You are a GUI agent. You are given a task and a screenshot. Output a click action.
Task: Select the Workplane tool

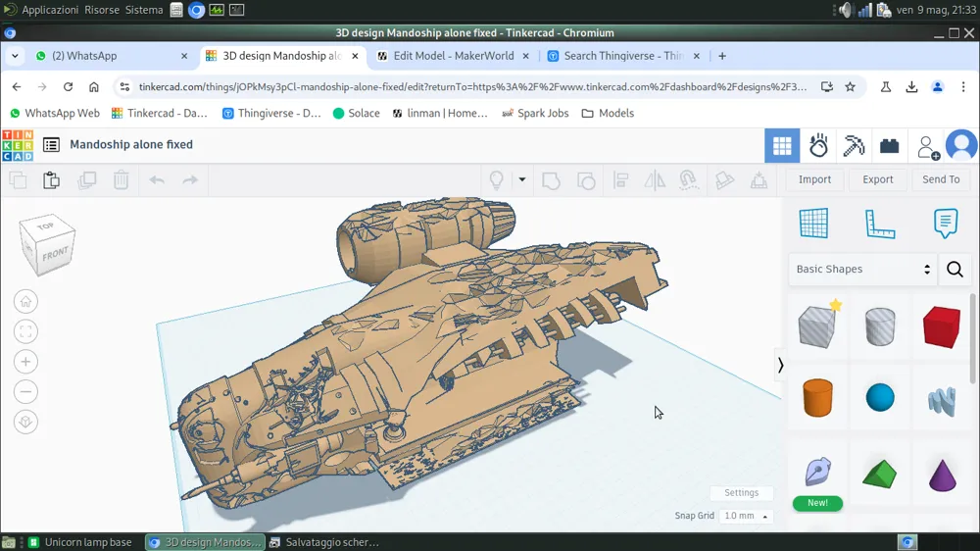[x=813, y=224]
